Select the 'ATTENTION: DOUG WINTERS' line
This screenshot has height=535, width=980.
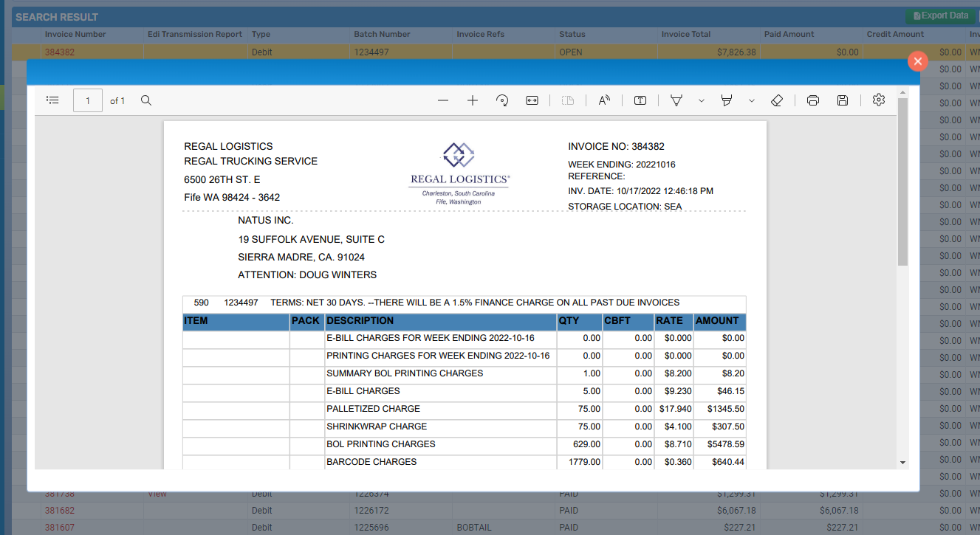tap(307, 275)
